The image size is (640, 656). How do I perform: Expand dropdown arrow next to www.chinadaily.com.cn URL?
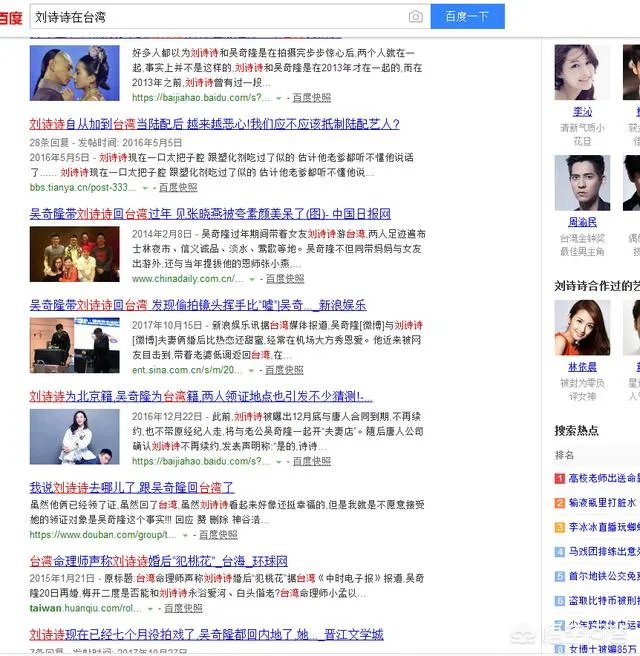click(x=252, y=279)
